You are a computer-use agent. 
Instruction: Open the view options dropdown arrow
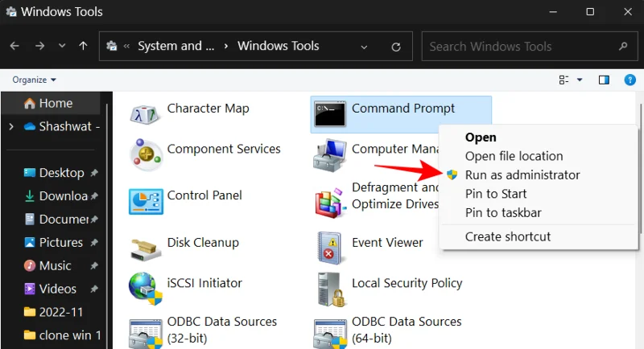click(x=580, y=80)
